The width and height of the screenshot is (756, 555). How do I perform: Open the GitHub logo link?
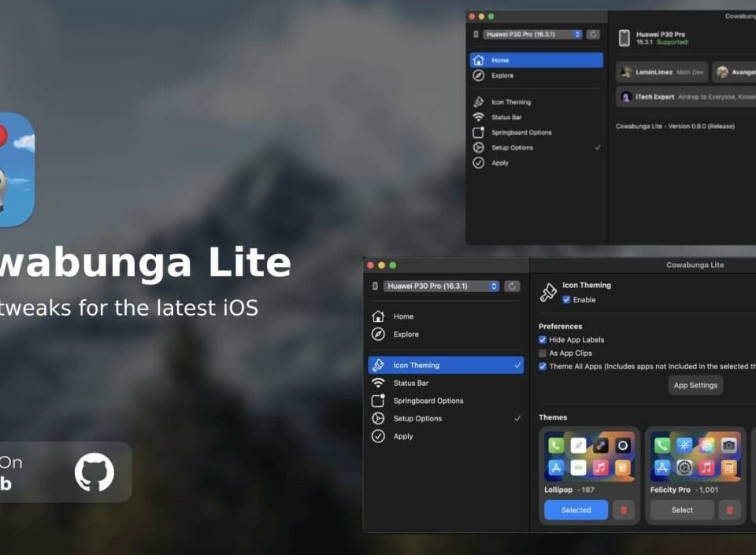tap(94, 472)
